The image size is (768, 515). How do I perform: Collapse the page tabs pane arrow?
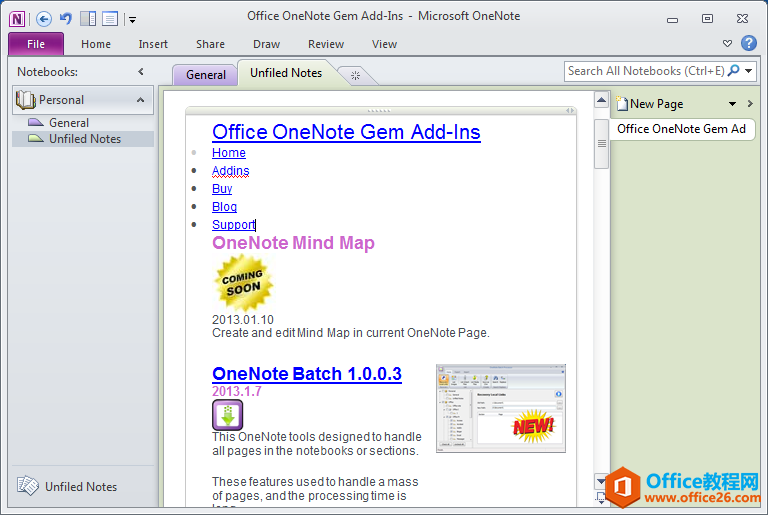pos(748,104)
